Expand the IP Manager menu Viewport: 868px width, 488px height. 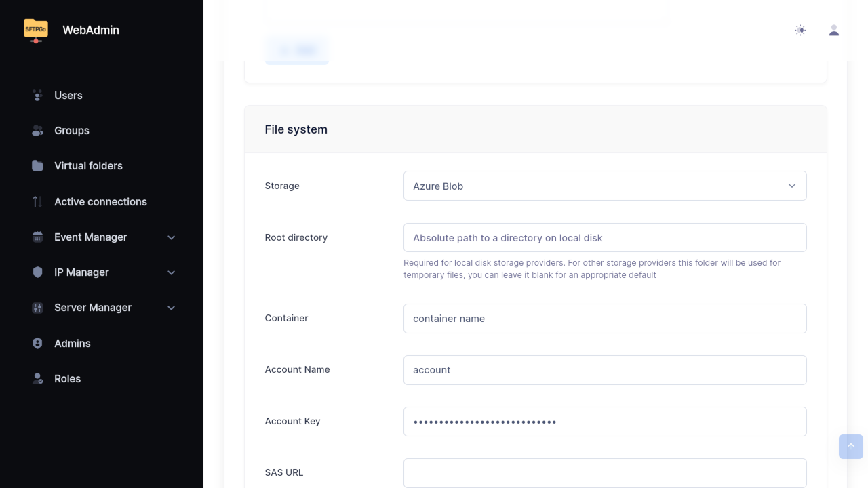click(171, 272)
